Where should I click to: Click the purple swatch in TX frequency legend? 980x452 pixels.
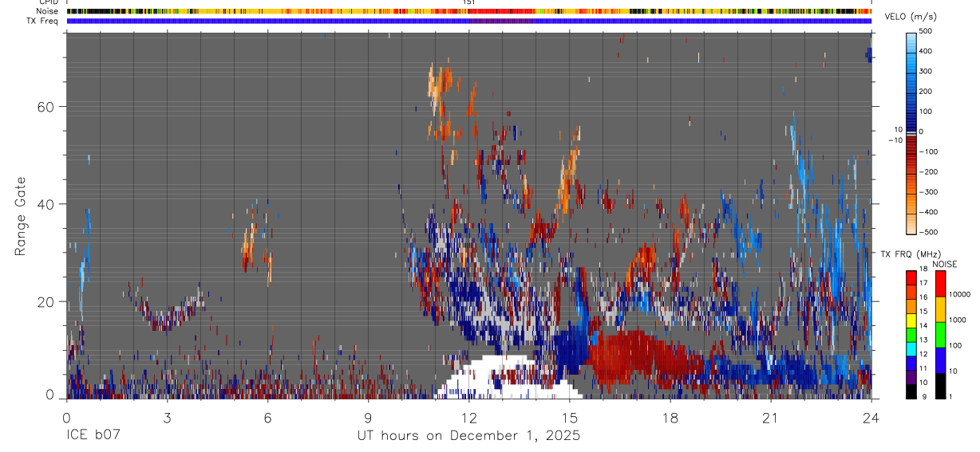[x=911, y=375]
